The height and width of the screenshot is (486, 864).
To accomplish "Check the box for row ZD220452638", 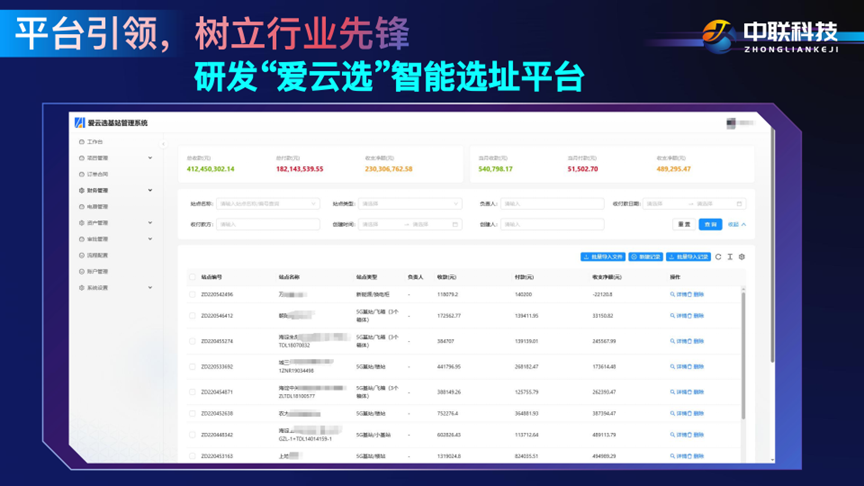I will click(x=192, y=413).
